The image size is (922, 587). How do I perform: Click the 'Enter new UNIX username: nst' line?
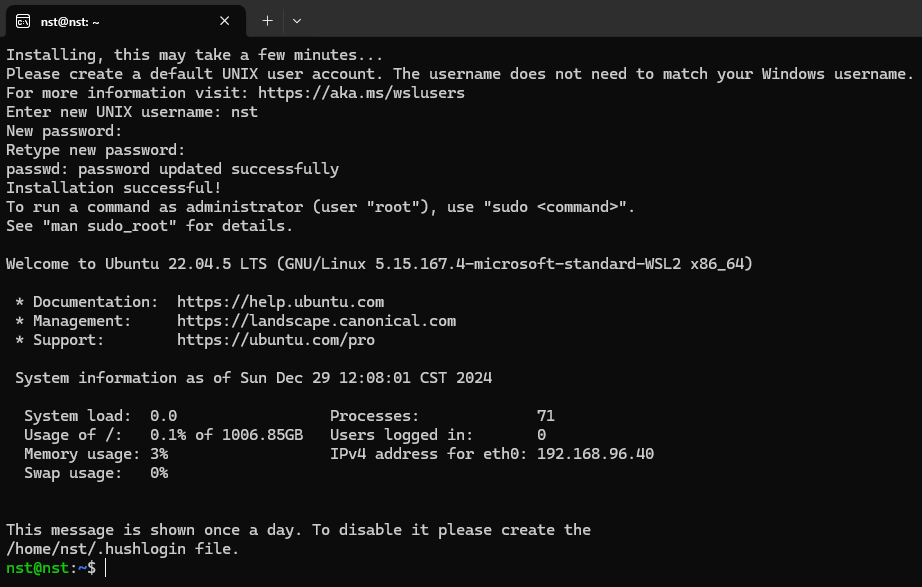(x=132, y=112)
